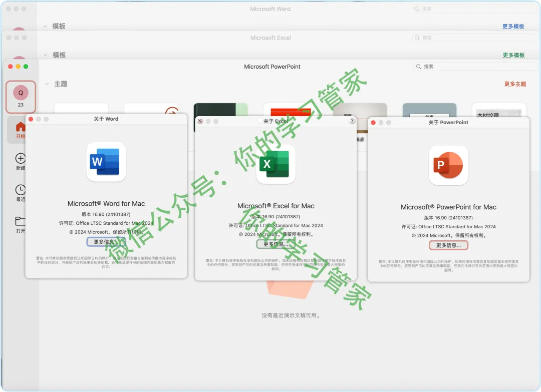Click the Excel app icon in About Excel
Viewport: 541px width, 392px height.
276,164
